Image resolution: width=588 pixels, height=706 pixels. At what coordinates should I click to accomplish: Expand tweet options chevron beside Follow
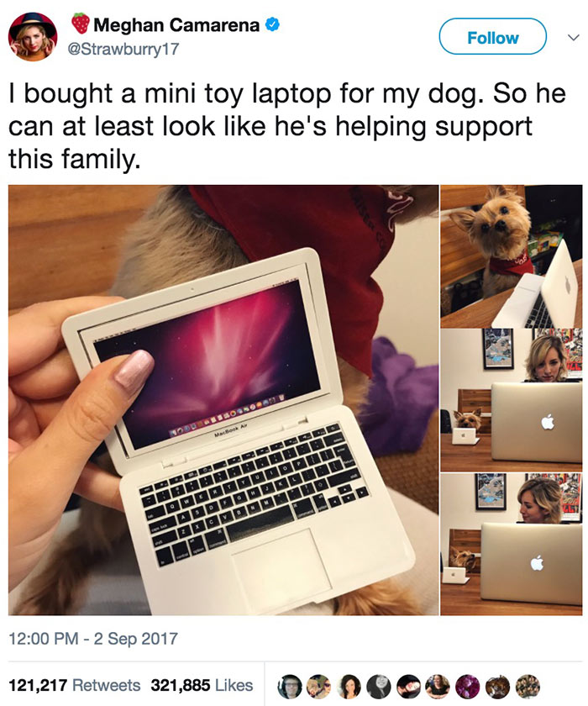click(x=572, y=37)
